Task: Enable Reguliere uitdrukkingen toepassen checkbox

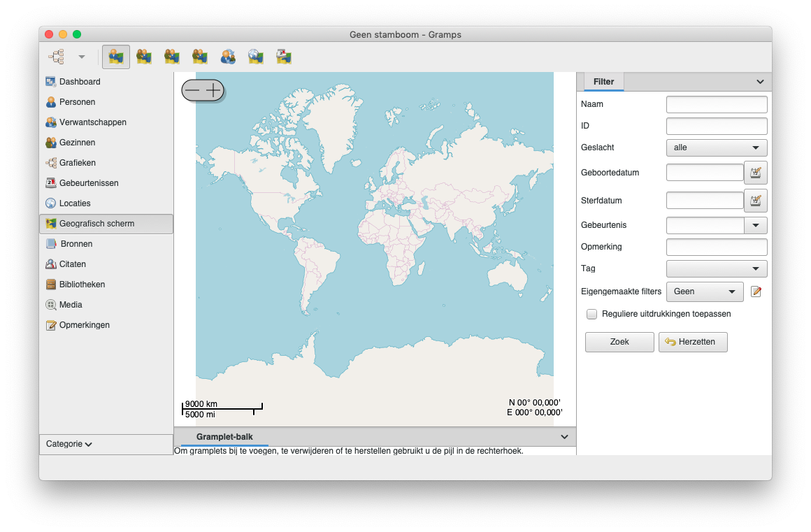Action: 592,314
